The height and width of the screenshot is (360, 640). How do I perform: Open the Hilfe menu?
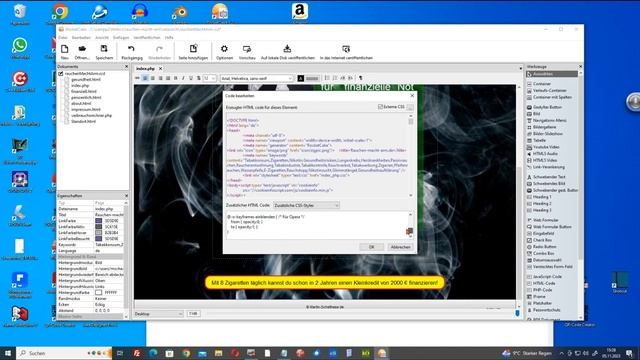[169, 38]
